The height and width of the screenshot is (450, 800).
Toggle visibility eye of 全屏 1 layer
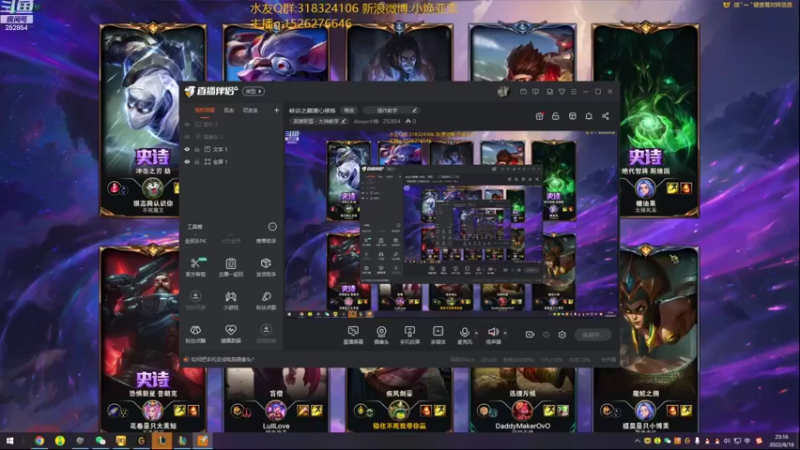187,162
